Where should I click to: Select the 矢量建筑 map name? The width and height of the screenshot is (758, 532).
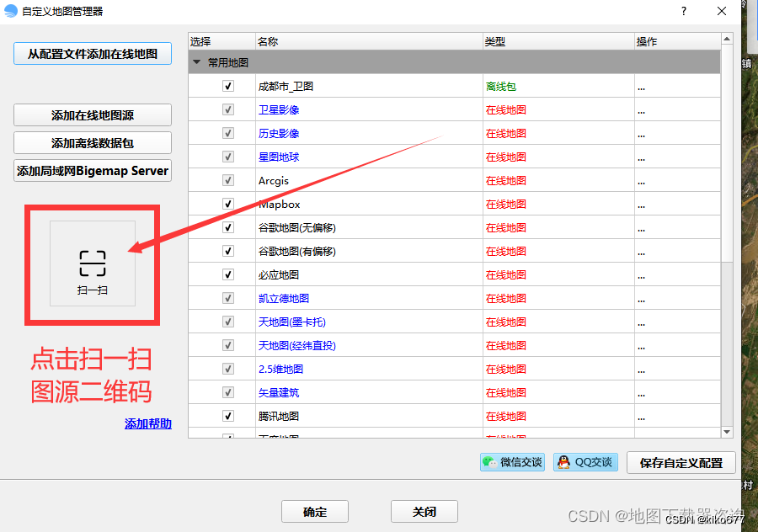click(279, 393)
